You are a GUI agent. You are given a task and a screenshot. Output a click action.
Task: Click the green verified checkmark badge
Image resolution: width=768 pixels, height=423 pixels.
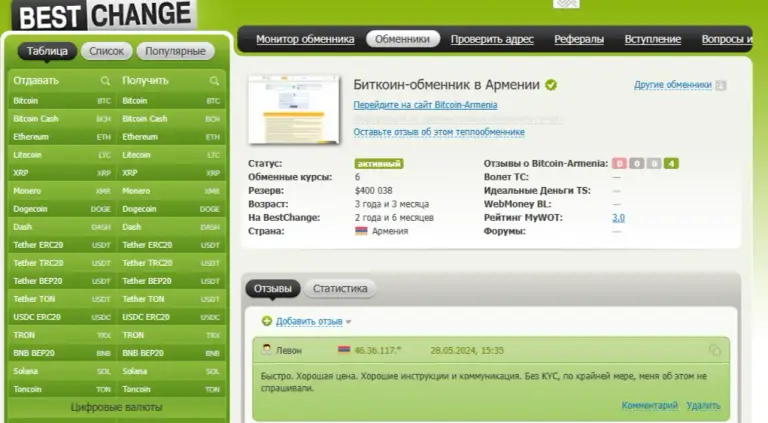[551, 85]
